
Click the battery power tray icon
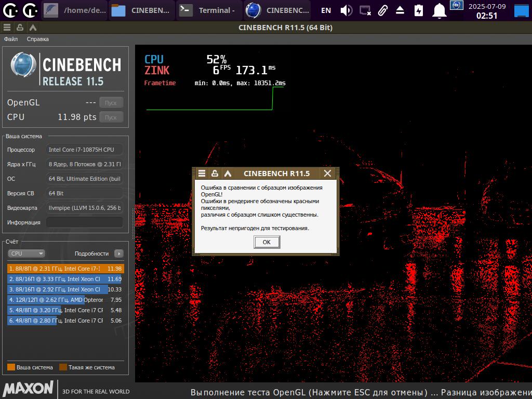click(419, 10)
